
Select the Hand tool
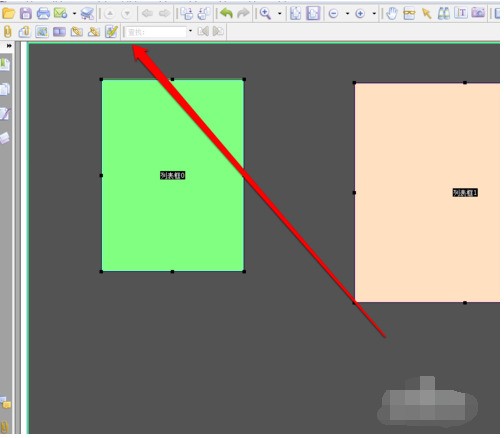[x=391, y=14]
